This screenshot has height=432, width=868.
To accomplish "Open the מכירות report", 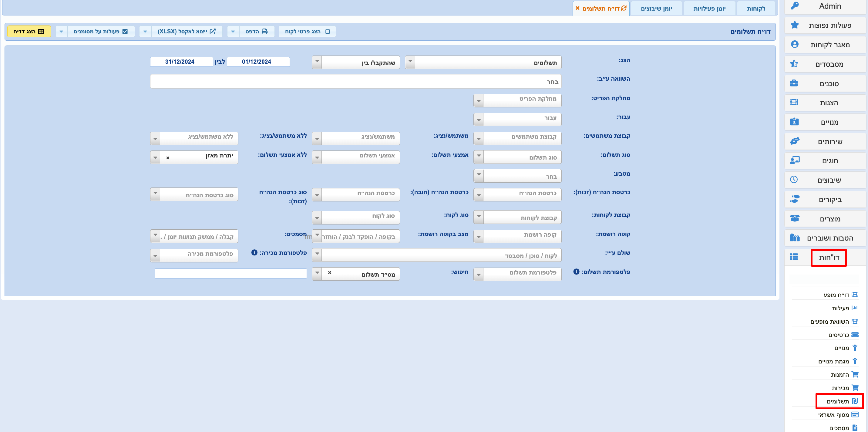I will point(840,388).
